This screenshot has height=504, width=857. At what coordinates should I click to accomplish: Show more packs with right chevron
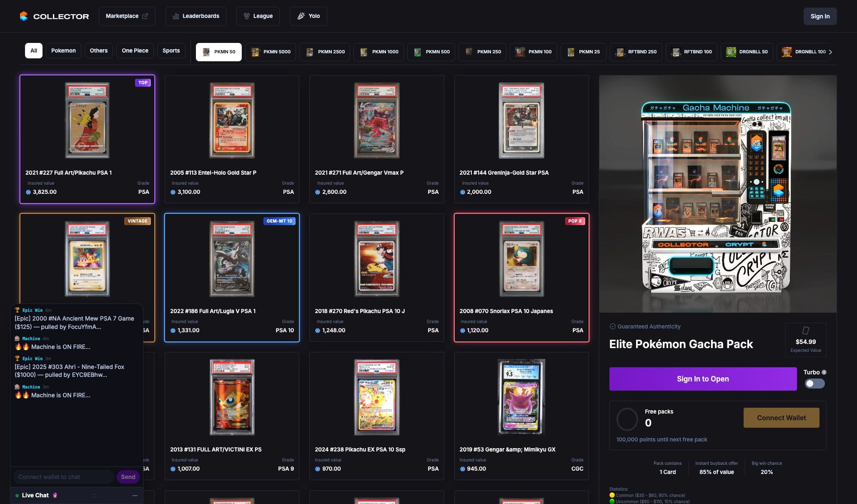[830, 52]
